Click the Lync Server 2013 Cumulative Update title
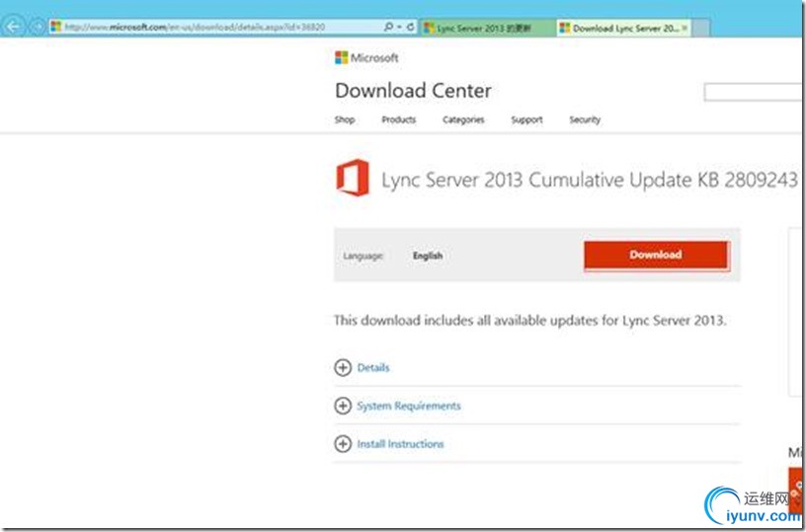806x532 pixels. coord(589,180)
